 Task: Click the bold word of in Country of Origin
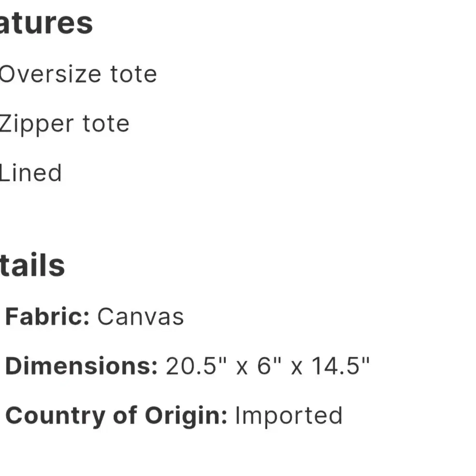[x=125, y=415]
